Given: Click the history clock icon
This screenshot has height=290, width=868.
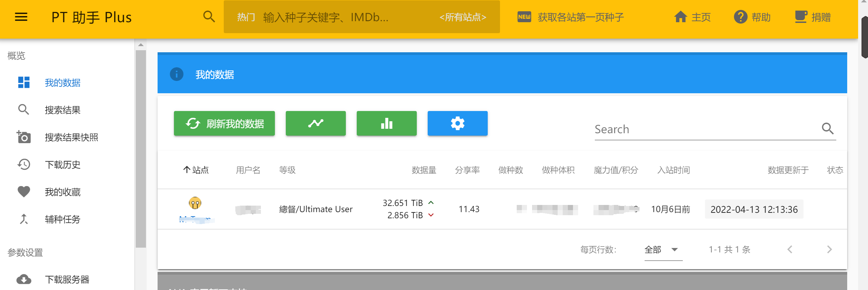Looking at the screenshot, I should pos(24,164).
